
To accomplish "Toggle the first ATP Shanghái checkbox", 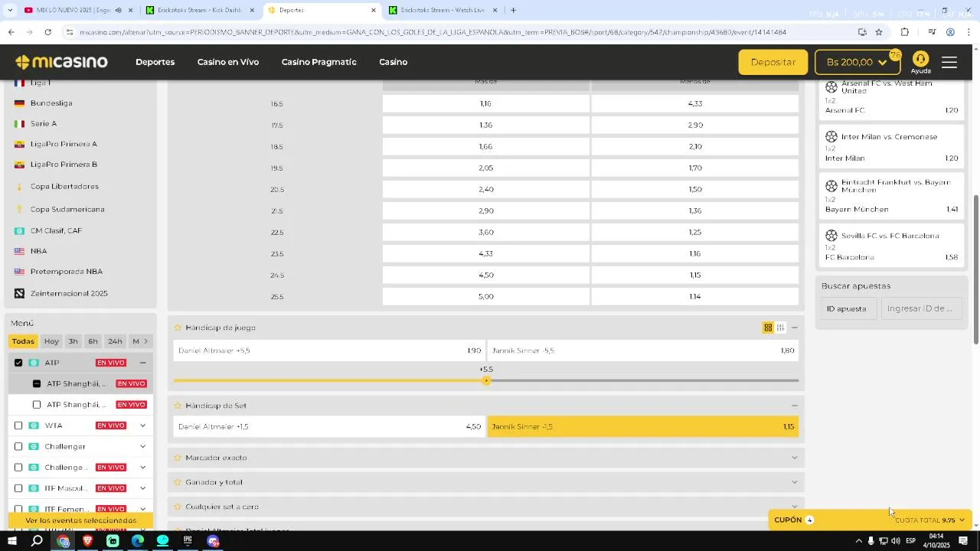I will [x=37, y=383].
